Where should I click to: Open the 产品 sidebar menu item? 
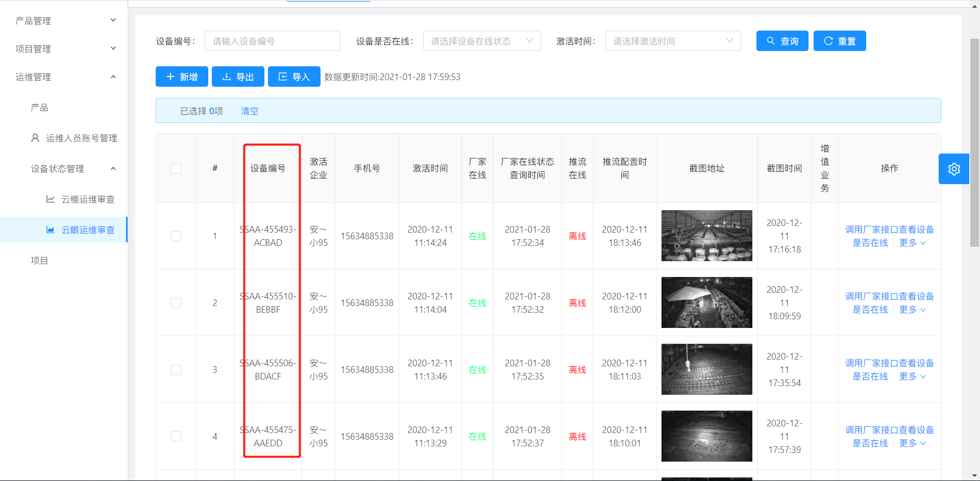(64, 107)
